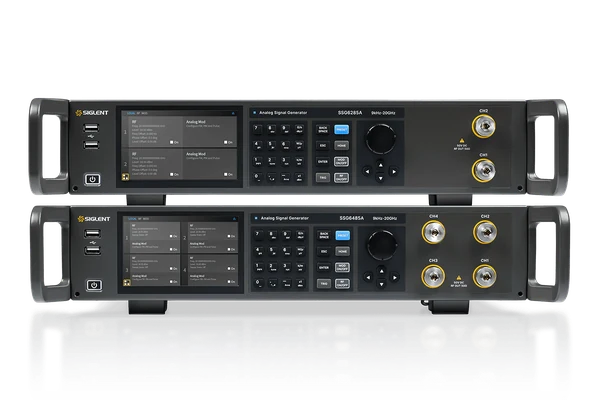Tap the RF ON/OFF key on the bottom unit

click(342, 284)
